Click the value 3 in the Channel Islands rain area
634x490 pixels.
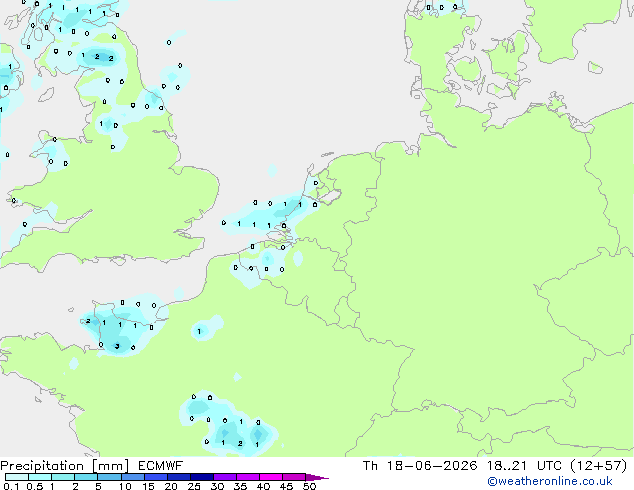pyautogui.click(x=117, y=346)
